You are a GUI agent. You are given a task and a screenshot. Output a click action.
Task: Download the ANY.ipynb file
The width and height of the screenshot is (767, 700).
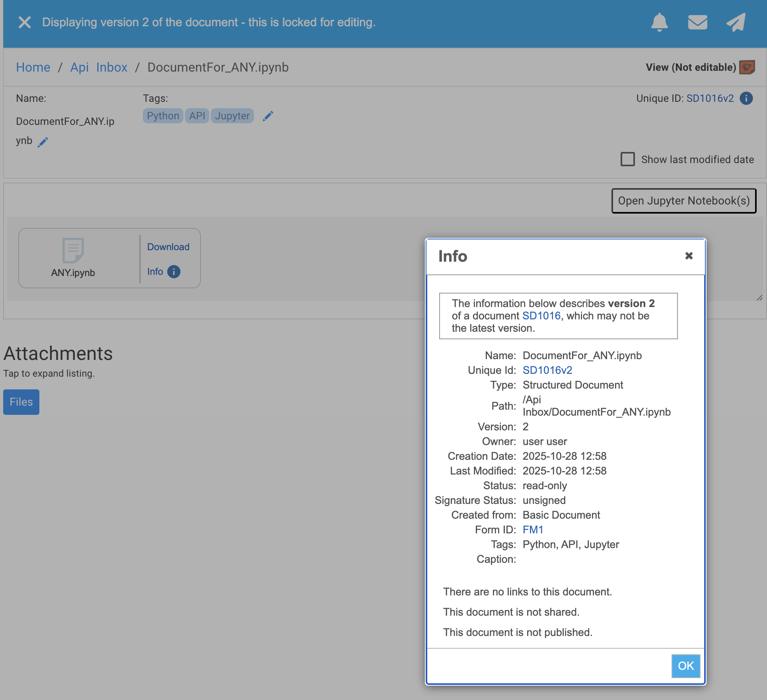(168, 247)
